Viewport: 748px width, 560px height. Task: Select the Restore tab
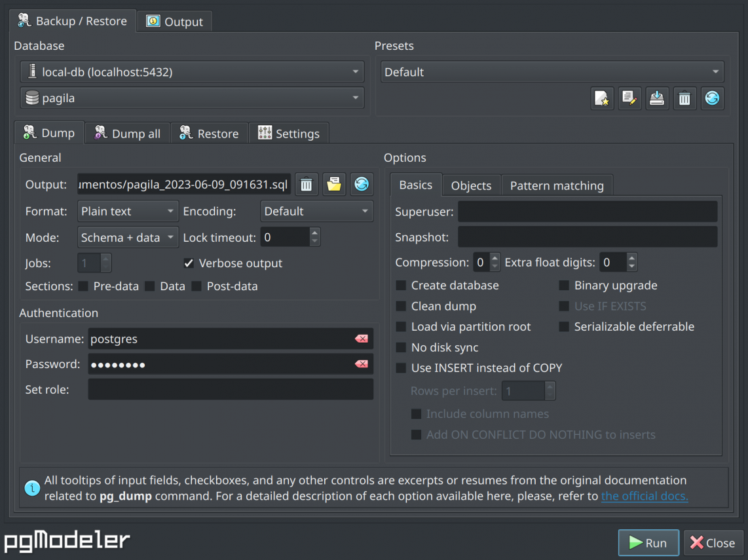(209, 133)
